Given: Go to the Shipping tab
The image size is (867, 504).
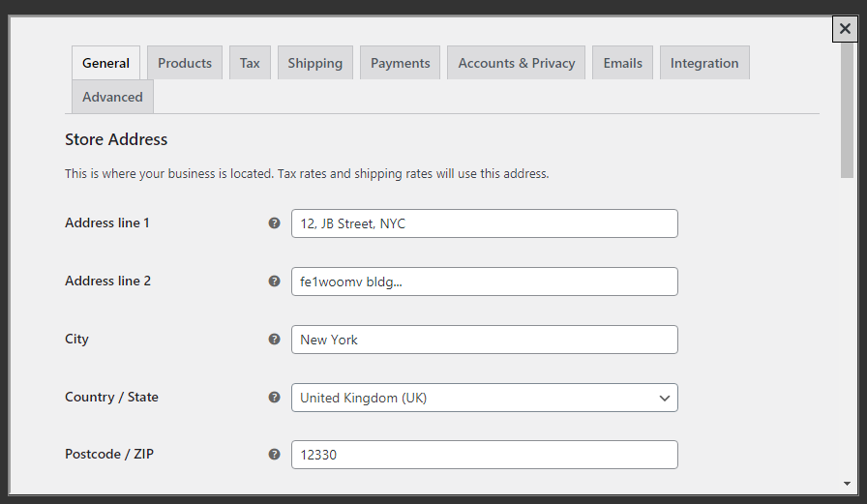Looking at the screenshot, I should (314, 63).
